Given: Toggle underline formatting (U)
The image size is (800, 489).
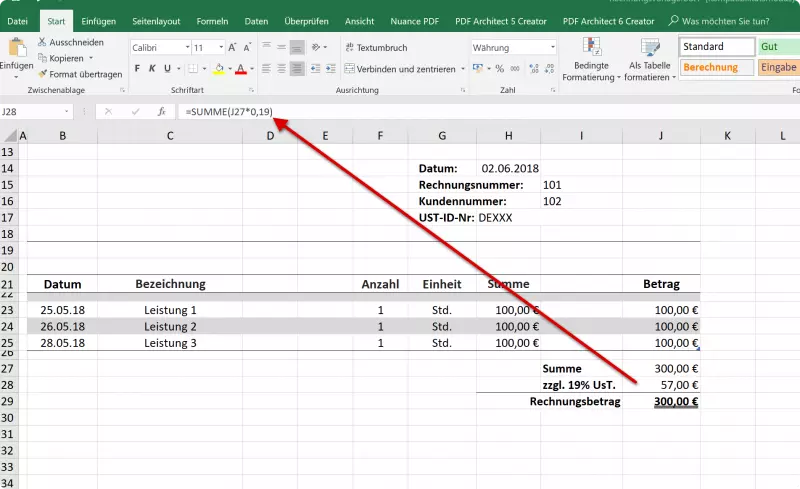Looking at the screenshot, I should pyautogui.click(x=167, y=68).
